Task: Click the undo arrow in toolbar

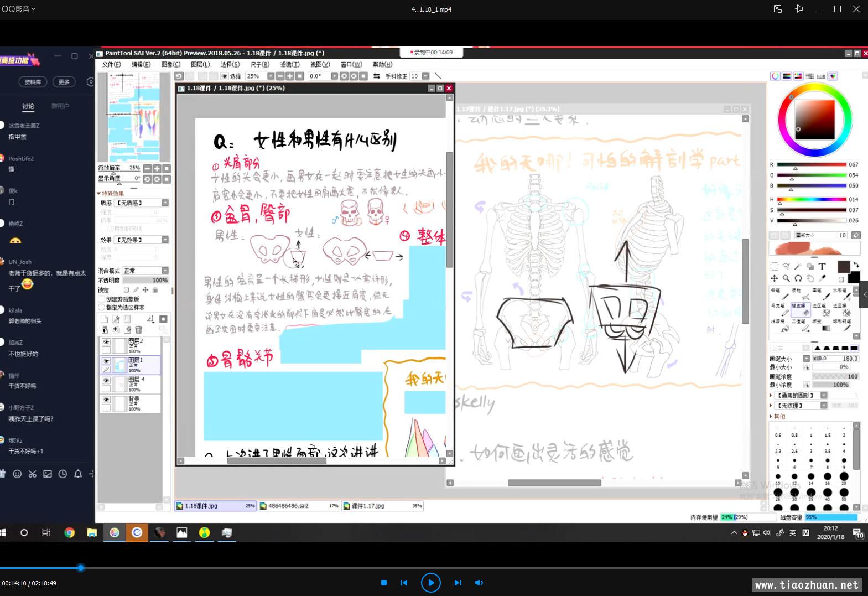Action: [179, 76]
